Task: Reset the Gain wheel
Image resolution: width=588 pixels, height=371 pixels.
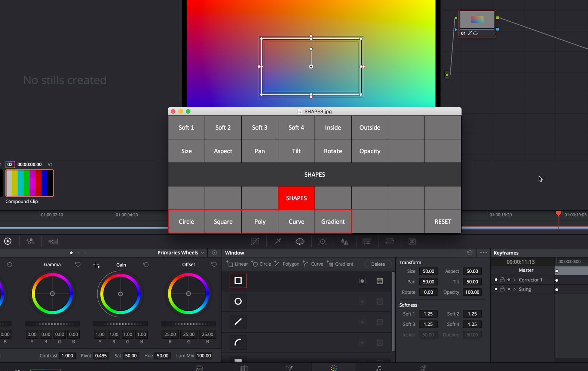Action: (146, 265)
